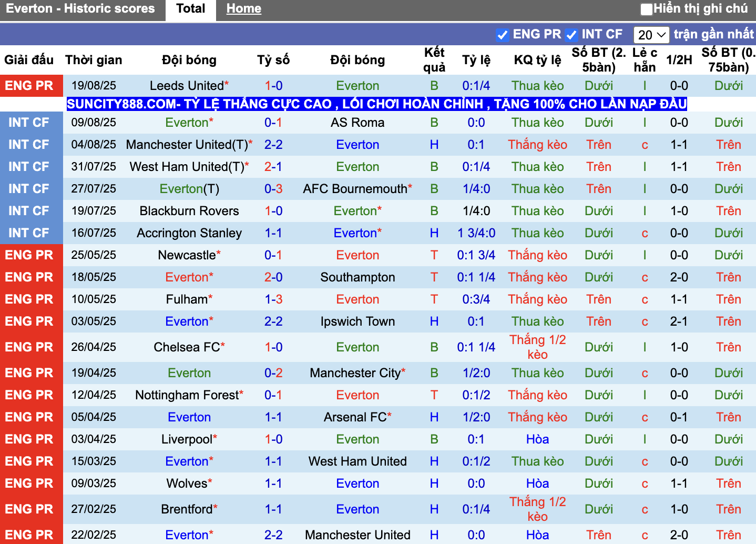Click the odds 0:3/4 in Fulham row
The width and height of the screenshot is (756, 544).
[x=476, y=299]
